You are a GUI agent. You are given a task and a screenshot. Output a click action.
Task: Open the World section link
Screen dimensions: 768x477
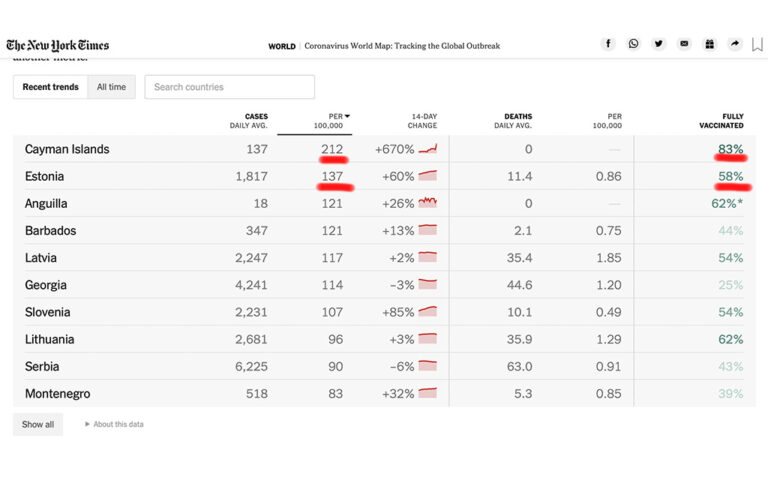click(x=282, y=46)
